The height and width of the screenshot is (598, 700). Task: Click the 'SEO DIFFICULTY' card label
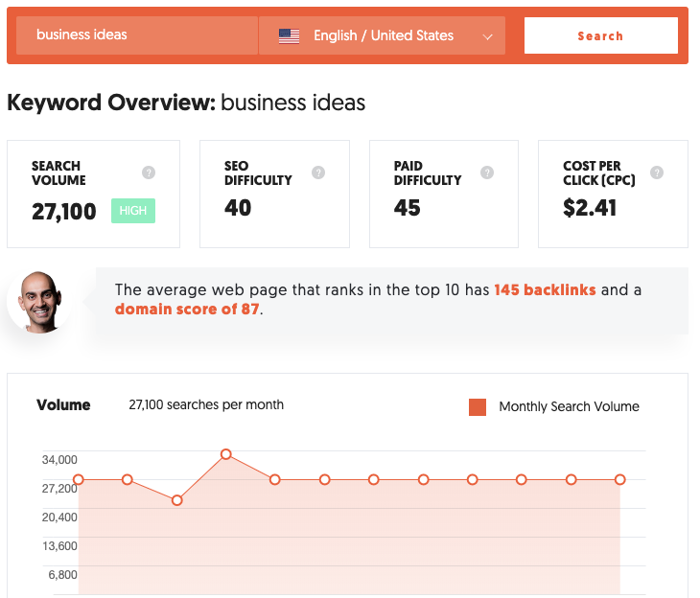[x=258, y=173]
